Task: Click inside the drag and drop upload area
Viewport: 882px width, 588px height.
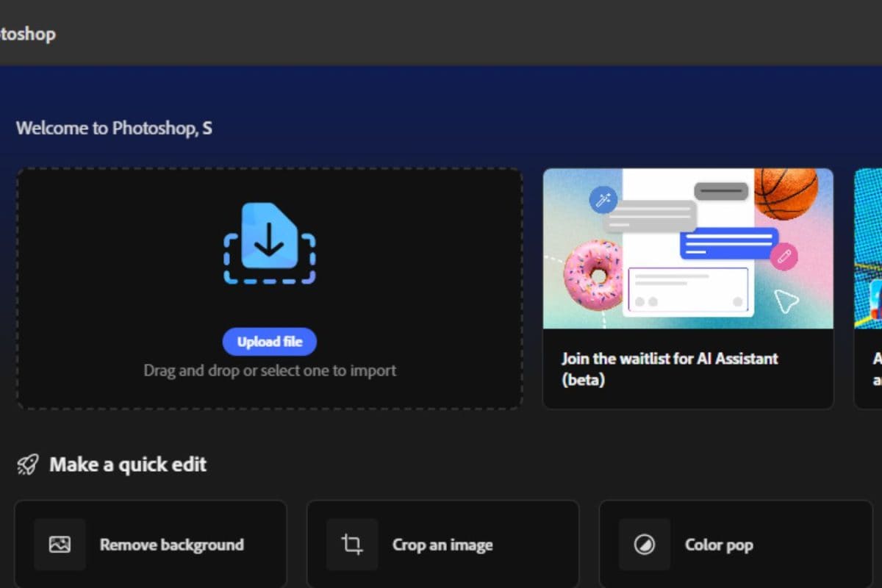Action: [x=269, y=287]
